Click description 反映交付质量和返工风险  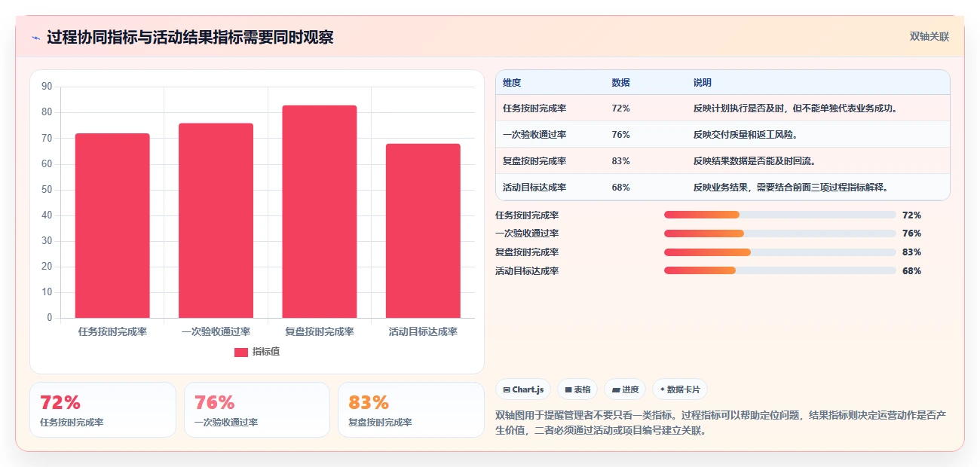746,135
